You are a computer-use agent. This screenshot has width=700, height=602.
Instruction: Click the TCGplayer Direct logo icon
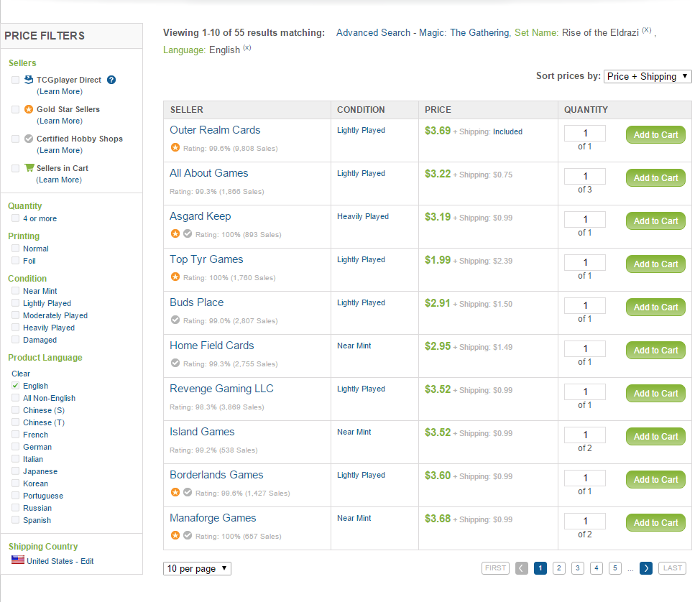coord(29,80)
